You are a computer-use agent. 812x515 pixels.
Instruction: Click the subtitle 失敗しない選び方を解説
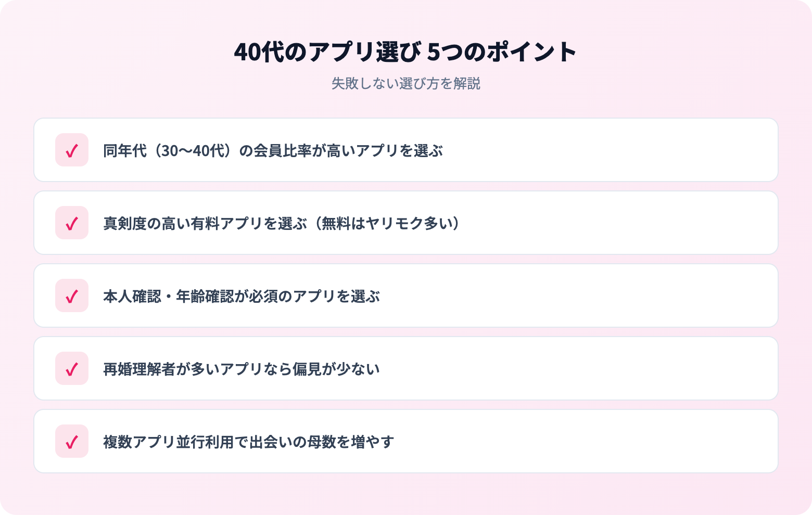(405, 84)
